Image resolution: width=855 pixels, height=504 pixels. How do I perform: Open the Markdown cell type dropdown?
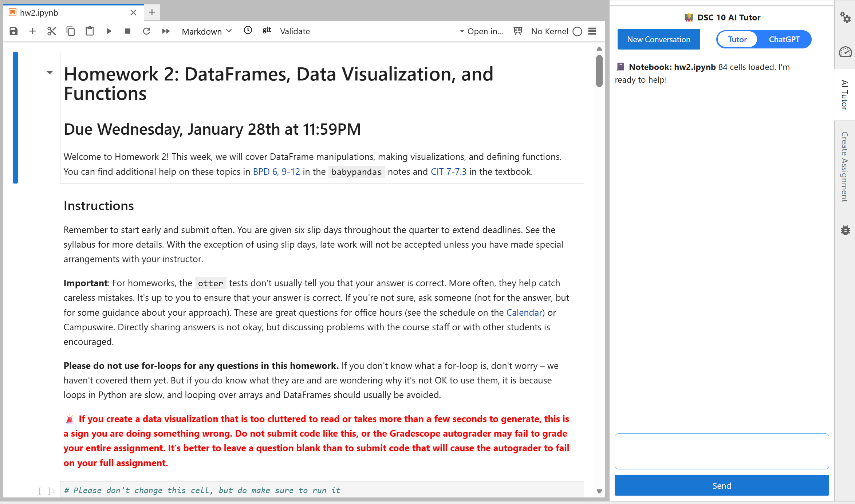point(206,31)
